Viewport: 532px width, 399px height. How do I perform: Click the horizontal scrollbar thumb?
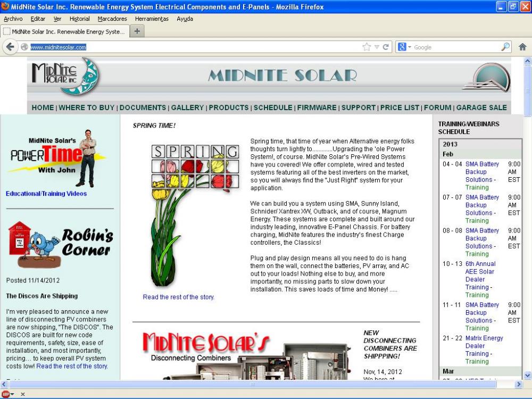(253, 384)
